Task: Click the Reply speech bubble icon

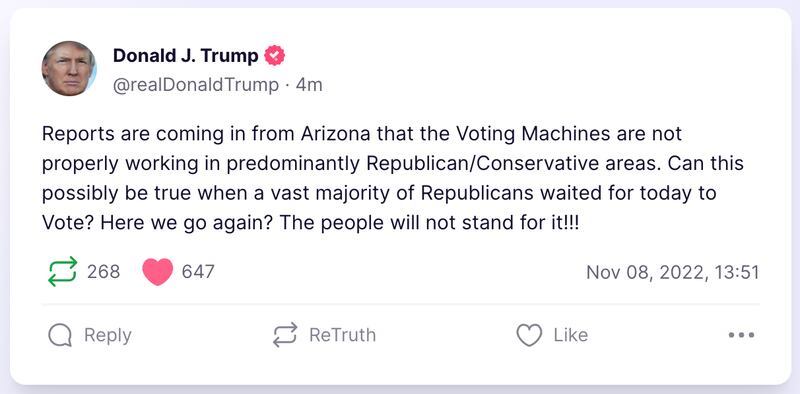Action: pos(60,336)
